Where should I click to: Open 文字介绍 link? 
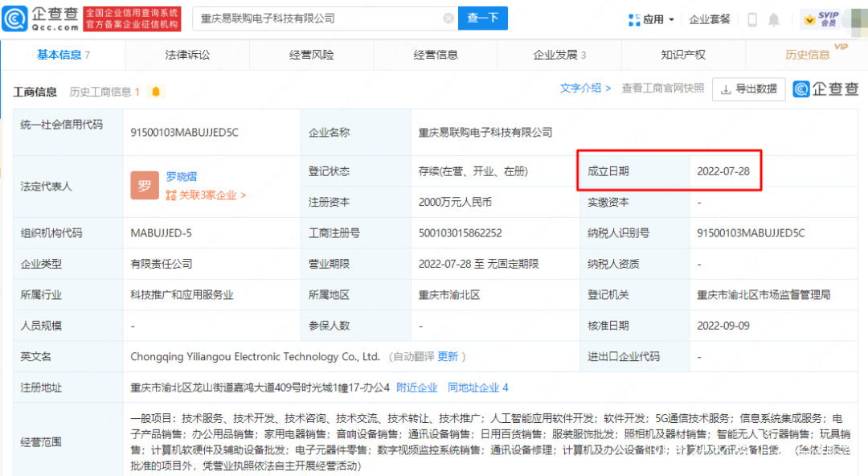(585, 88)
